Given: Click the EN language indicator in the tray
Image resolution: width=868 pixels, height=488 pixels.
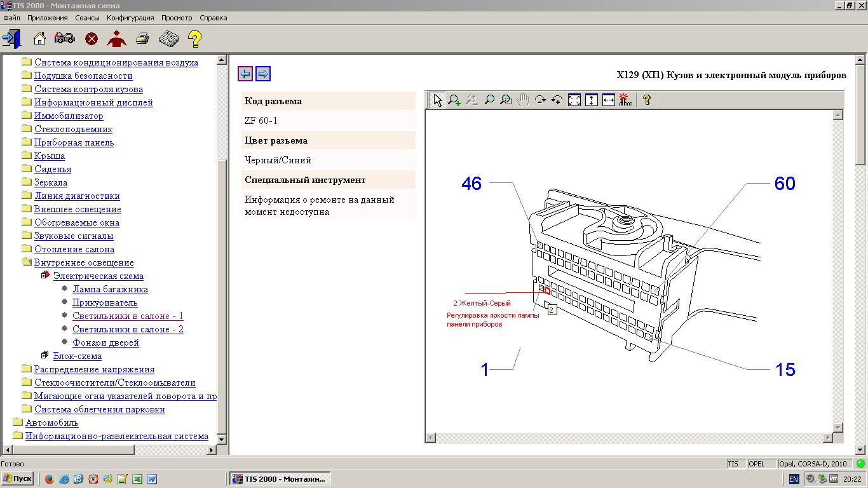Looking at the screenshot, I should coord(794,479).
